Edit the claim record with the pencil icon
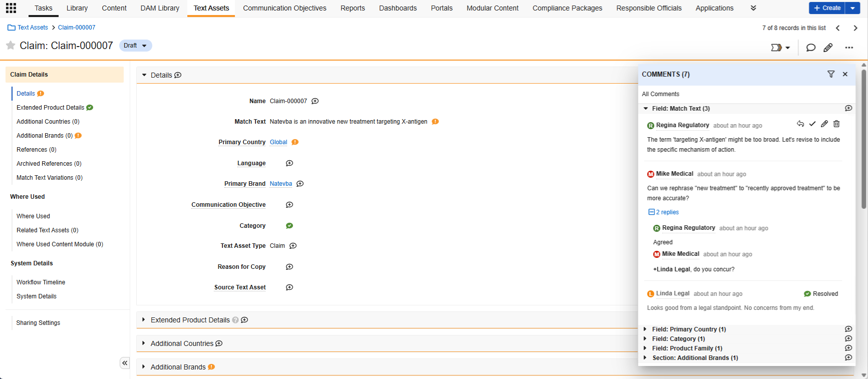 tap(828, 48)
